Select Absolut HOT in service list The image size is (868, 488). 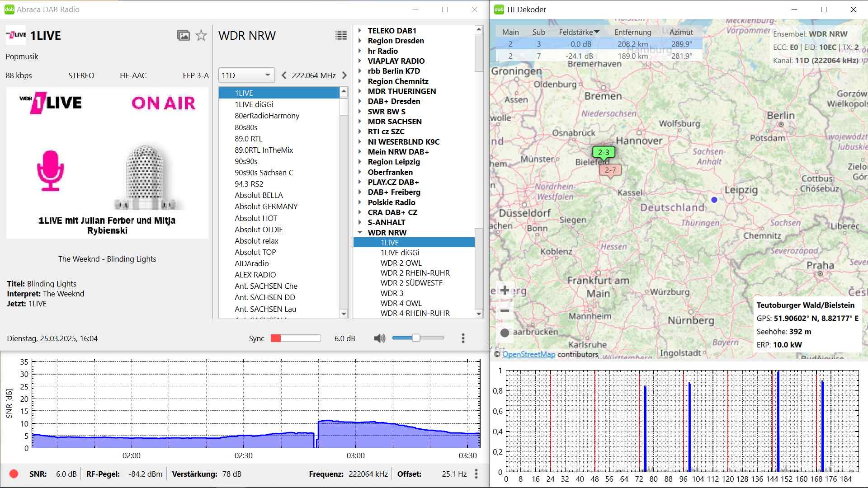(x=256, y=218)
